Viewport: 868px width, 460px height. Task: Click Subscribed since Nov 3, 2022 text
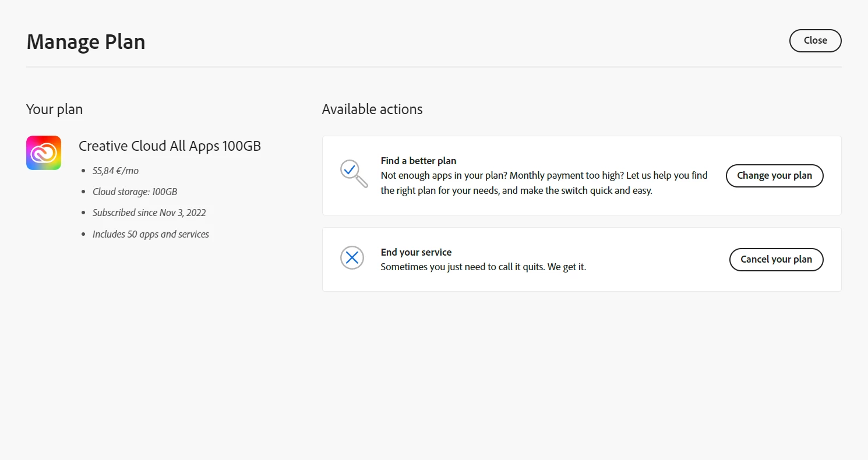149,213
